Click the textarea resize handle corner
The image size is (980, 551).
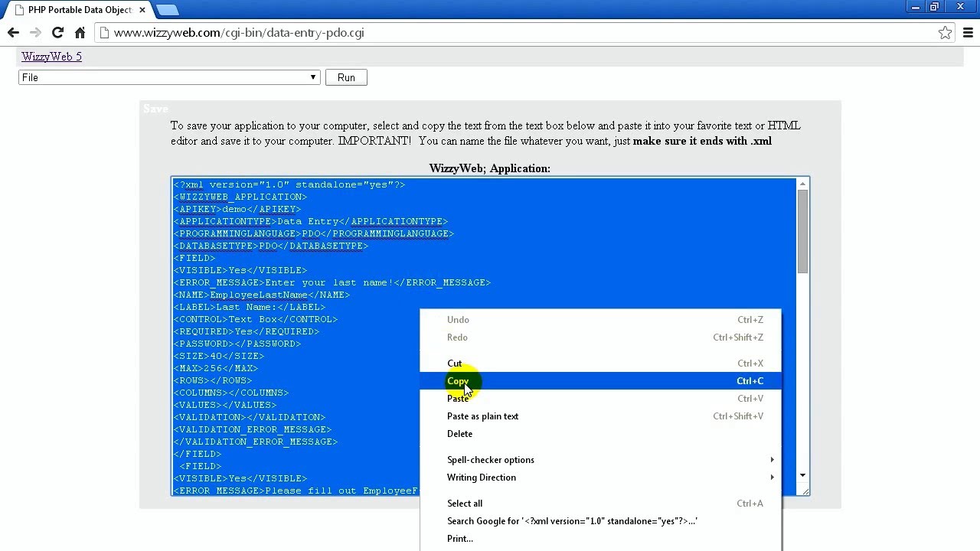click(804, 491)
